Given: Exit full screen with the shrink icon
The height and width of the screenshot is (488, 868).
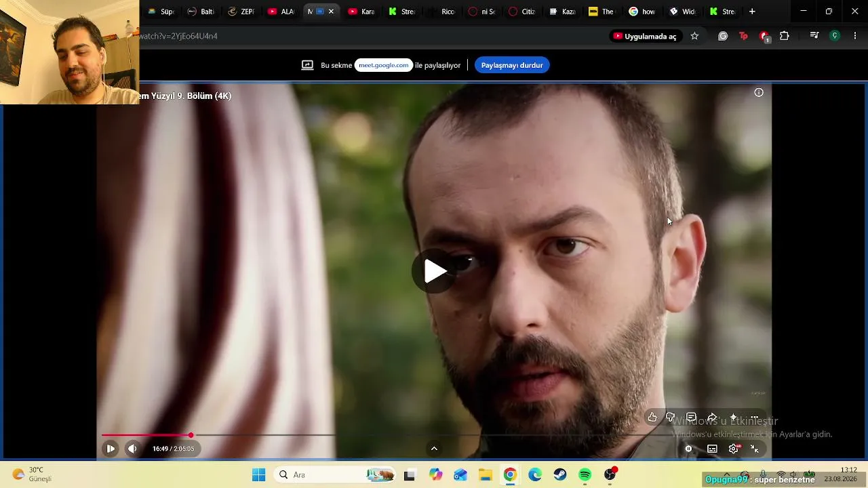Looking at the screenshot, I should (x=755, y=449).
